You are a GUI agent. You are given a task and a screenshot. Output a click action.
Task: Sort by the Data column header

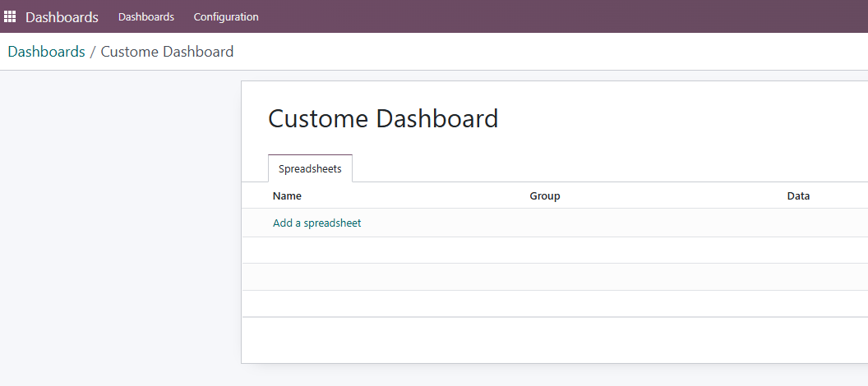[x=798, y=195]
